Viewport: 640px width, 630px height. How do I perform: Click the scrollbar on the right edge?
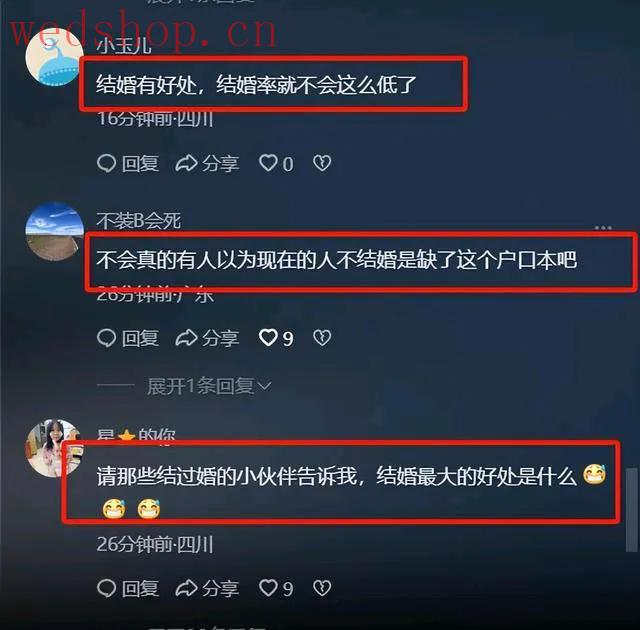click(x=631, y=510)
